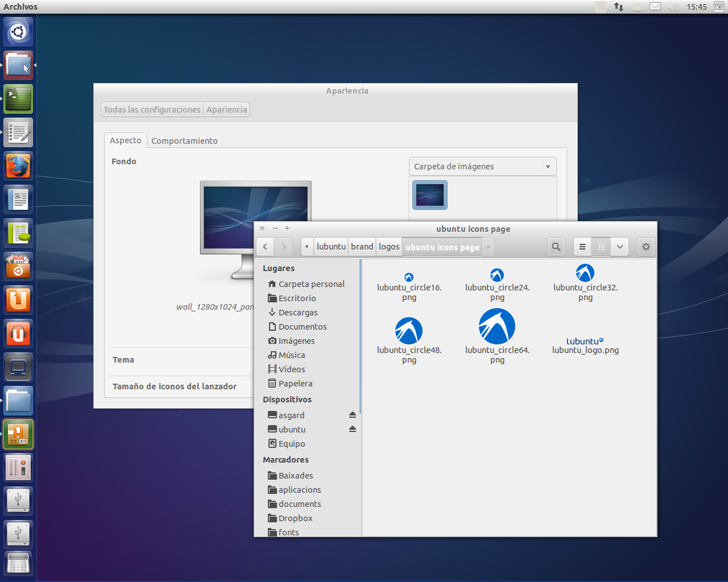728x582 pixels.
Task: Open the volume indicator in top panel
Action: coord(673,7)
